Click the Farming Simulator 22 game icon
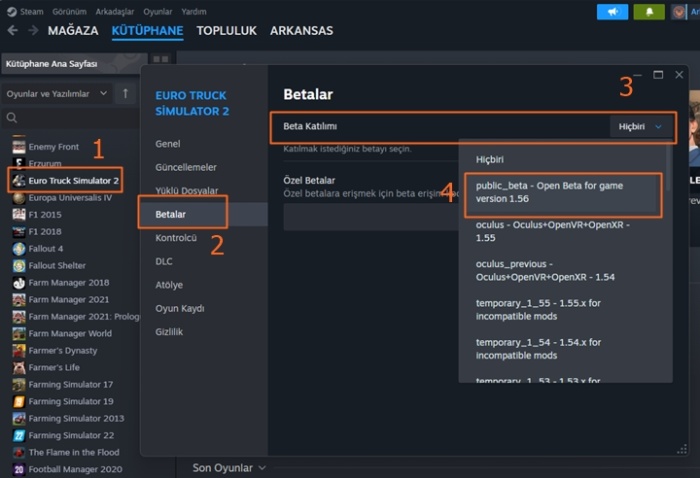The image size is (700, 478). pyautogui.click(x=19, y=436)
